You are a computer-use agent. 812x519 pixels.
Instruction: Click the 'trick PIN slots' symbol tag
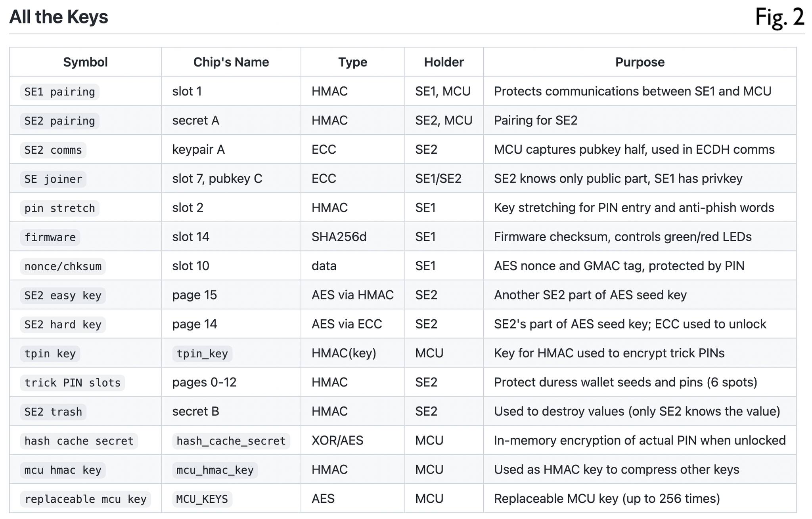(72, 383)
